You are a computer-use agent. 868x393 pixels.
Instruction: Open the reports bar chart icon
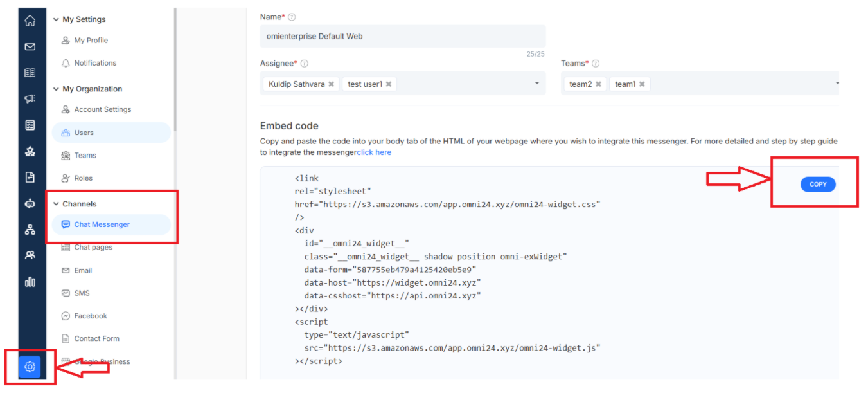[30, 282]
